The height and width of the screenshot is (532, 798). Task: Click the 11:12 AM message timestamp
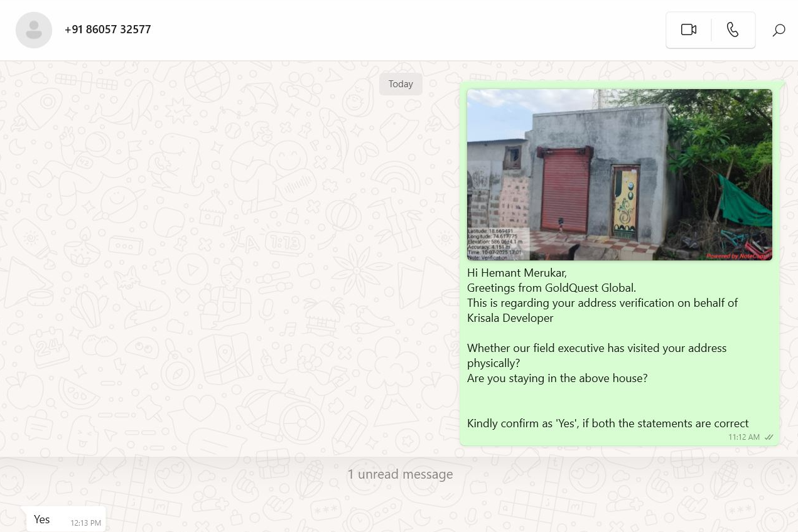(x=743, y=437)
